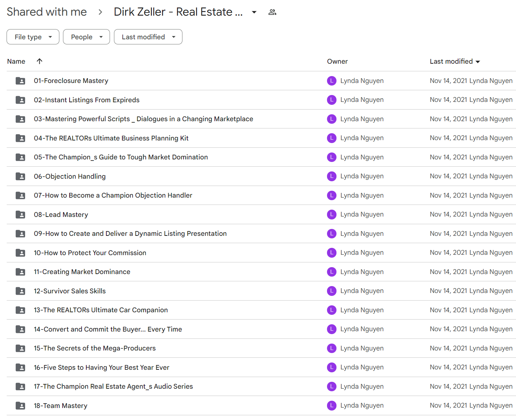The height and width of the screenshot is (420, 516).
Task: Open 13-The REALTORs Ultimate Car Companion
Action: click(101, 310)
